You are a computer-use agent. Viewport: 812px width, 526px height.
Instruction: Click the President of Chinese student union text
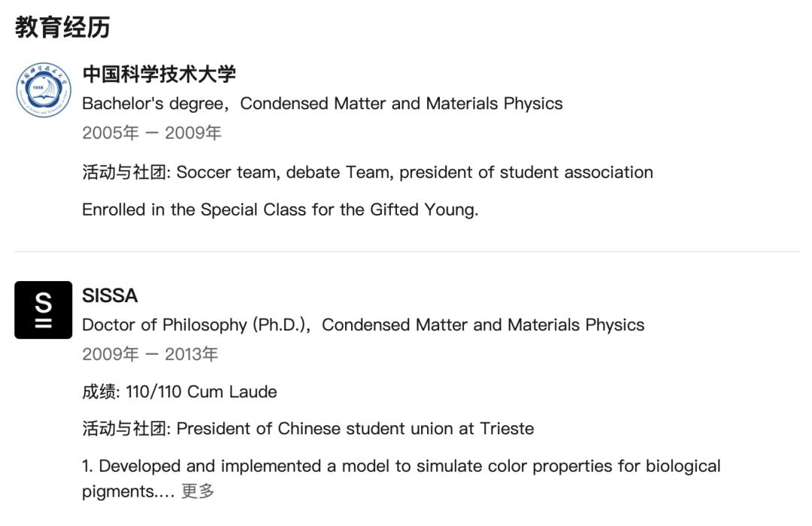tap(355, 429)
